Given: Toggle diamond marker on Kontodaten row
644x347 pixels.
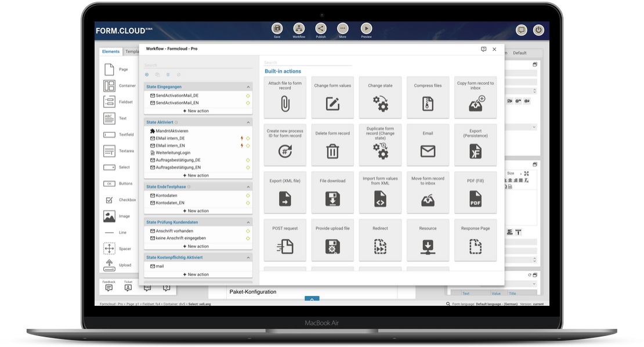Looking at the screenshot, I should pyautogui.click(x=248, y=196).
